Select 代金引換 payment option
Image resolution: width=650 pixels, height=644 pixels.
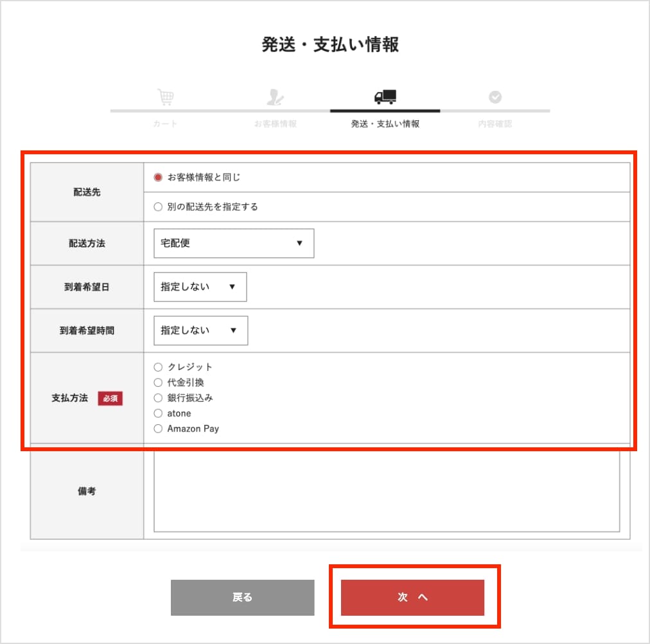tap(158, 382)
